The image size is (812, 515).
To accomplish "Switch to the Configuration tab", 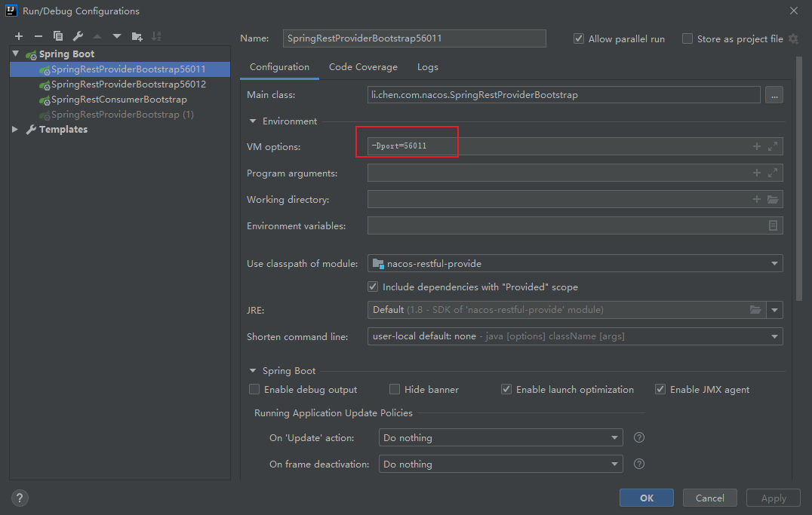I will tap(280, 67).
